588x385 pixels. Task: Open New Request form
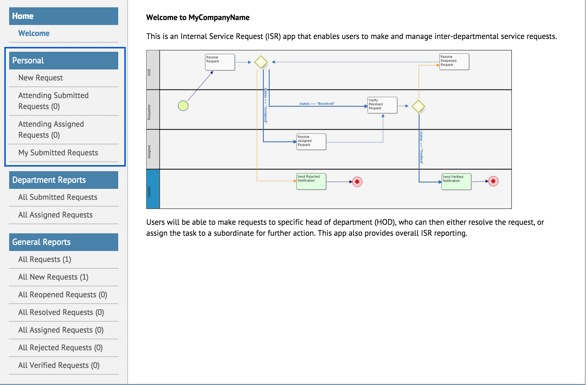click(41, 78)
